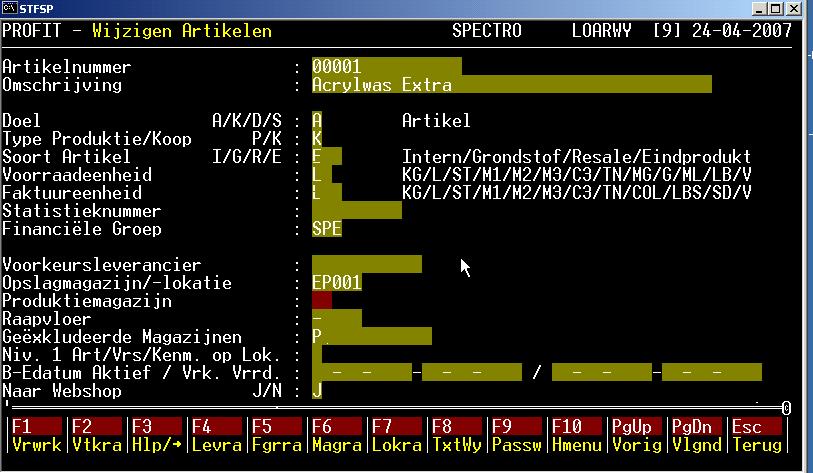Select the Soort Artikel field containing E
The height and width of the screenshot is (473, 813).
pyautogui.click(x=327, y=157)
